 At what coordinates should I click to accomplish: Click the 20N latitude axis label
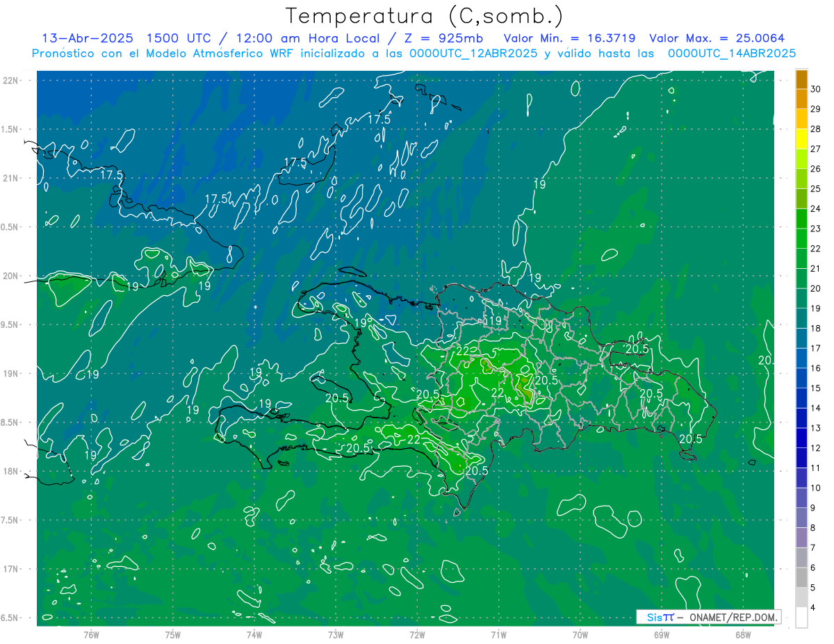(10, 276)
